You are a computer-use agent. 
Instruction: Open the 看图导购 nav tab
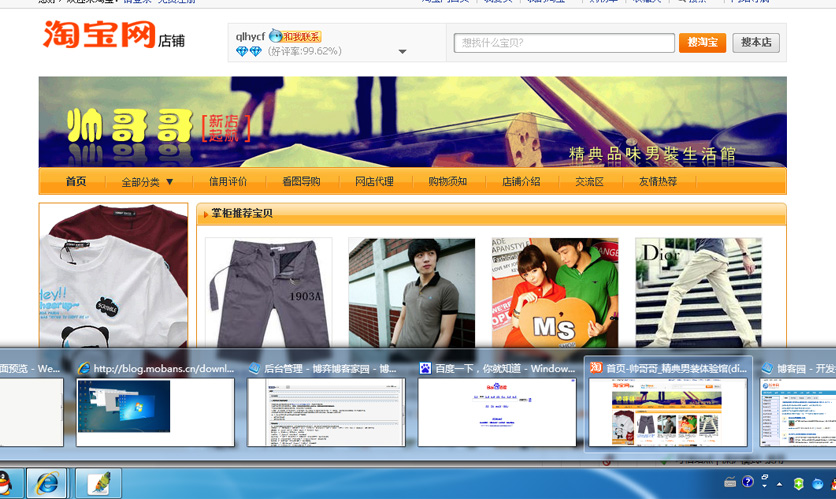point(301,181)
